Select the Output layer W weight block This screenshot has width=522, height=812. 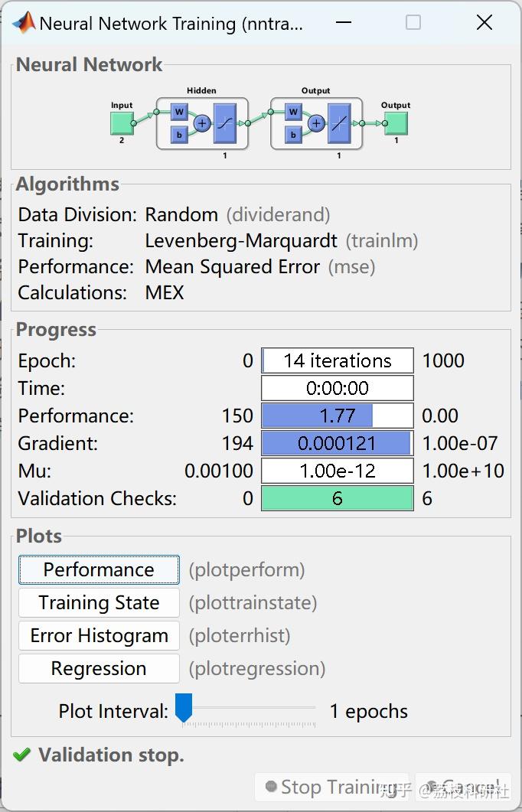[293, 113]
